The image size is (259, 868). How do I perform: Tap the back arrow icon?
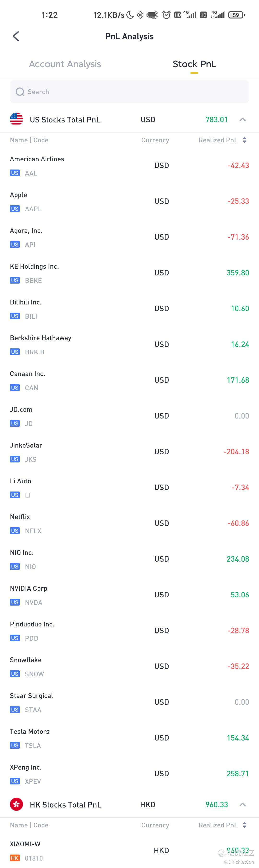click(x=16, y=36)
